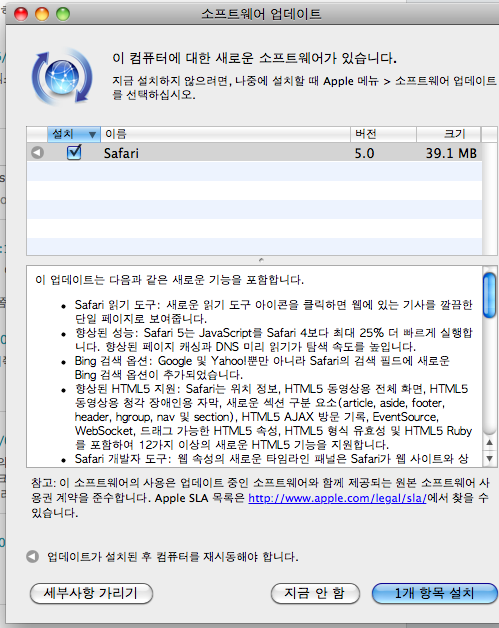499x628 pixels.
Task: Open the apple.com/legal/sla link
Action: tap(337, 498)
